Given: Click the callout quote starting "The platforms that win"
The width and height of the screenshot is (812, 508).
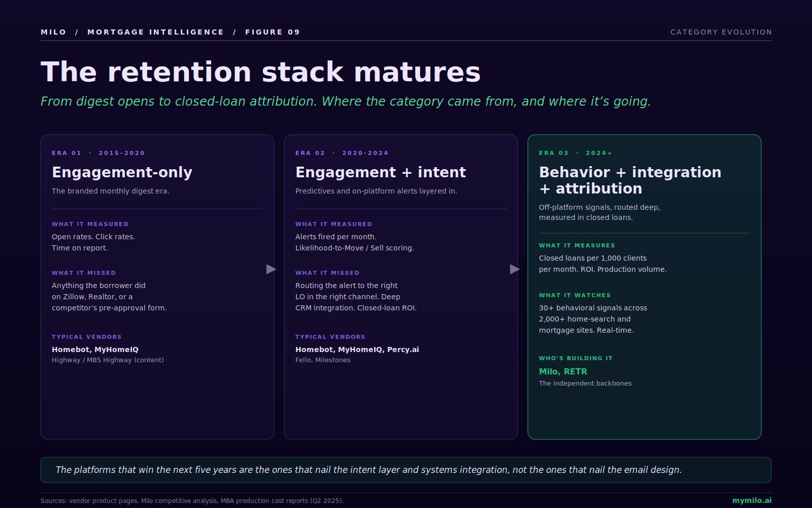Looking at the screenshot, I should pos(368,470).
